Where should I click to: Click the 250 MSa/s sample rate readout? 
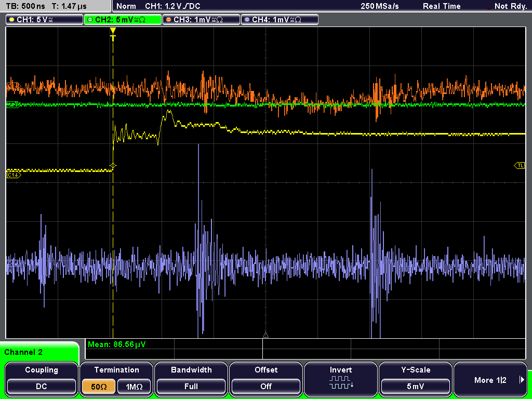click(x=380, y=6)
